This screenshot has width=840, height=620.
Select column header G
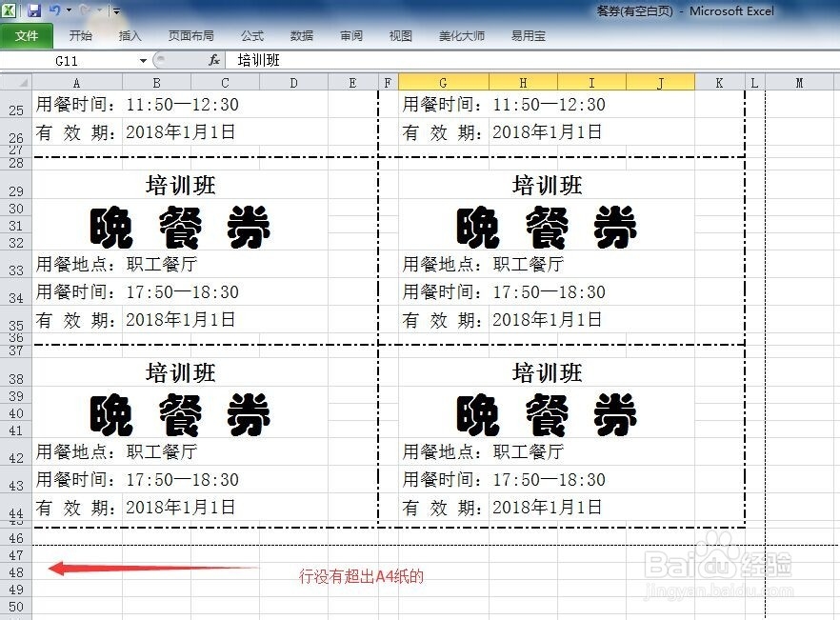tap(441, 82)
